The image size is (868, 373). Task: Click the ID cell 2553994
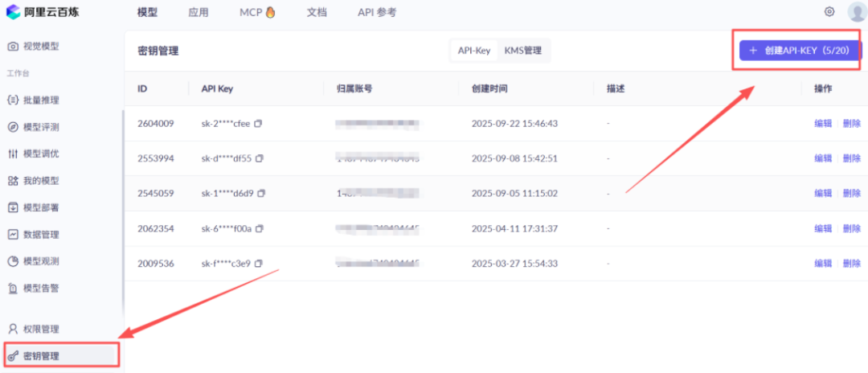156,158
